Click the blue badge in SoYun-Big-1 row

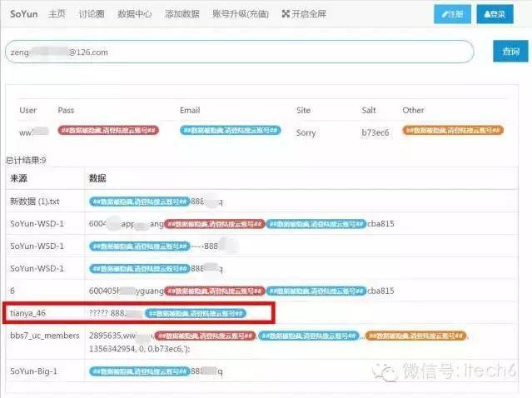(x=139, y=371)
